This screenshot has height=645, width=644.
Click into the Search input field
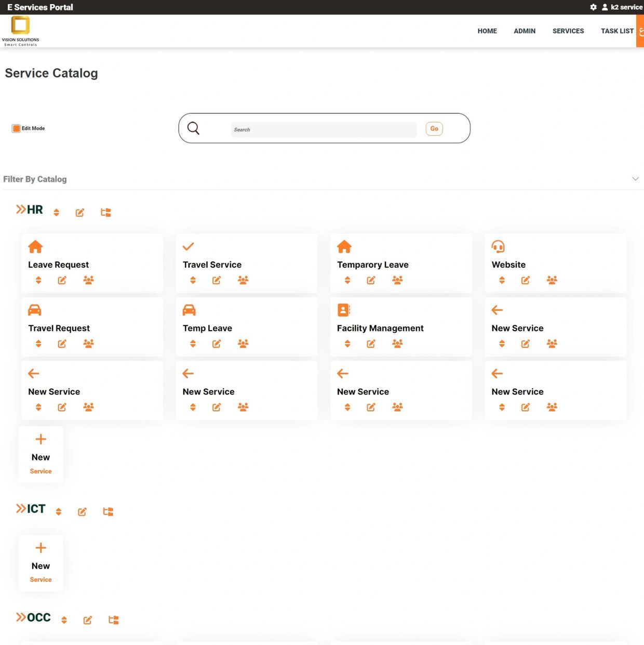coord(324,130)
